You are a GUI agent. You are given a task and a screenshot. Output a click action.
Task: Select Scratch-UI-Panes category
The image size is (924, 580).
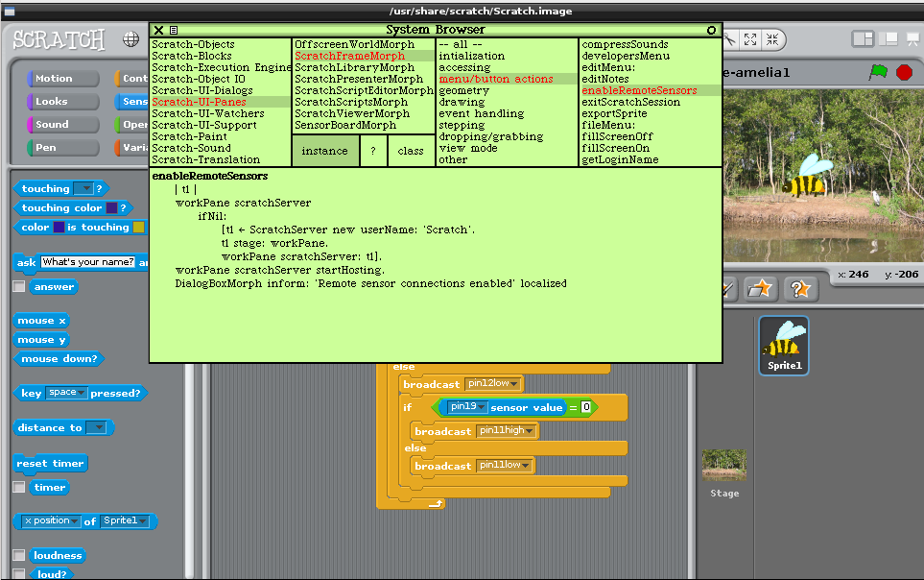click(221, 102)
